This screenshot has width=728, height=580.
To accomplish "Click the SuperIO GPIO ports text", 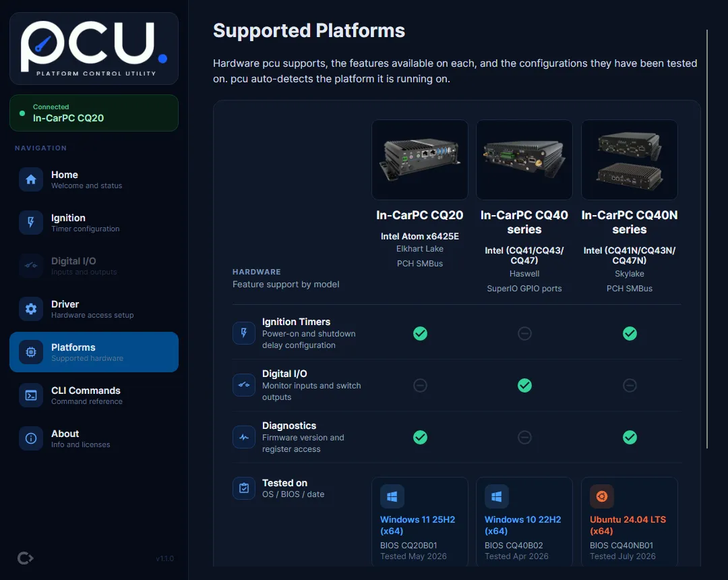I will [x=524, y=289].
